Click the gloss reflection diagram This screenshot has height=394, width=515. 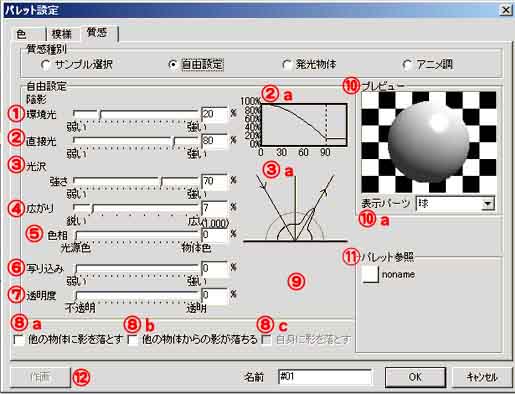(295, 208)
